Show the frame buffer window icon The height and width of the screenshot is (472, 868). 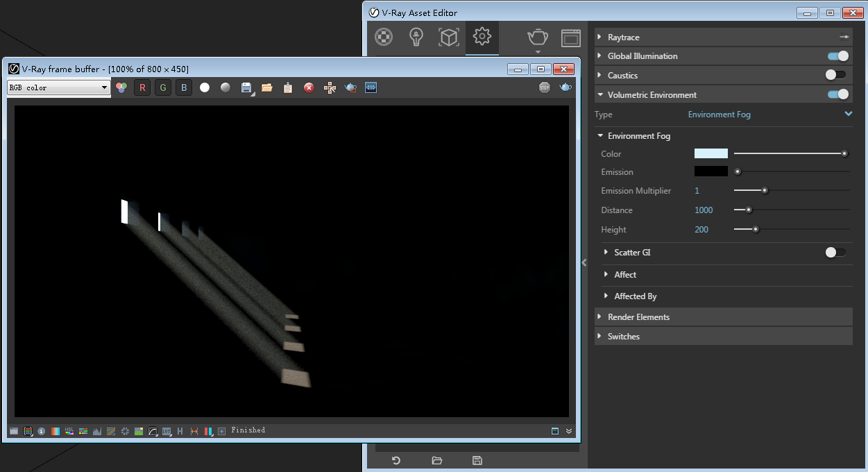tap(570, 37)
